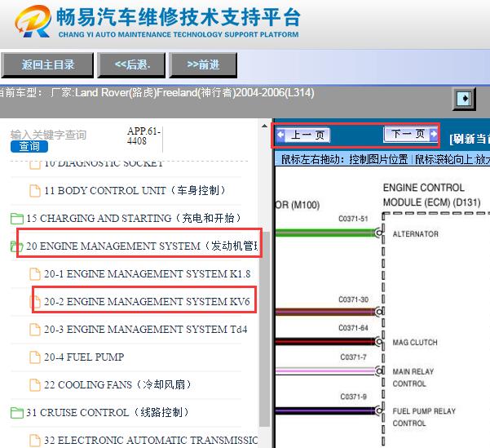Click MAG CLUTCH label in diagram
This screenshot has height=448, width=490.
tap(415, 342)
